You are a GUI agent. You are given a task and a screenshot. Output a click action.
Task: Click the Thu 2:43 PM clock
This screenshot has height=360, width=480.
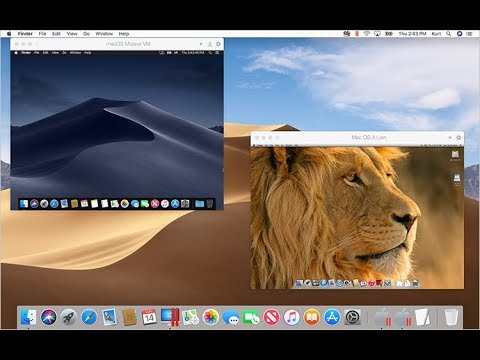point(412,34)
